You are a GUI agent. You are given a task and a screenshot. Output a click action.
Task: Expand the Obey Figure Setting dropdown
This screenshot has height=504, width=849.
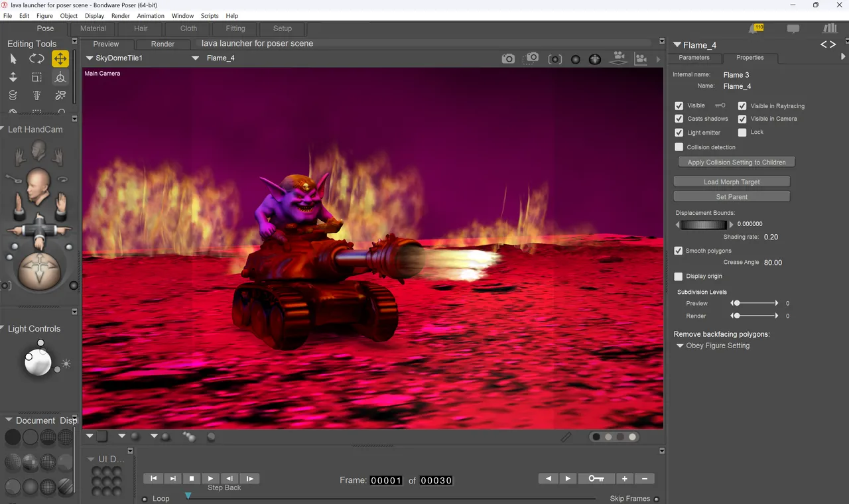(713, 346)
